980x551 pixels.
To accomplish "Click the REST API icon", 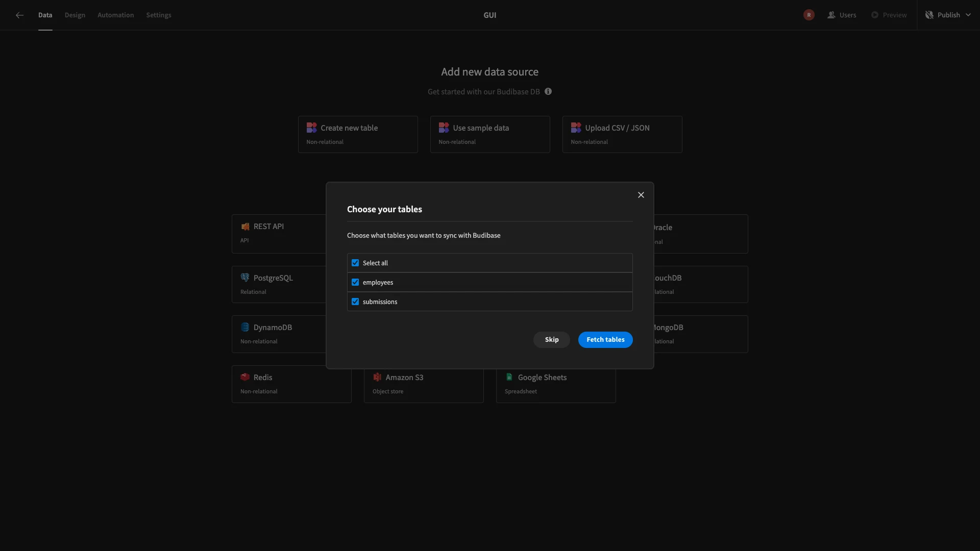I will [x=245, y=227].
